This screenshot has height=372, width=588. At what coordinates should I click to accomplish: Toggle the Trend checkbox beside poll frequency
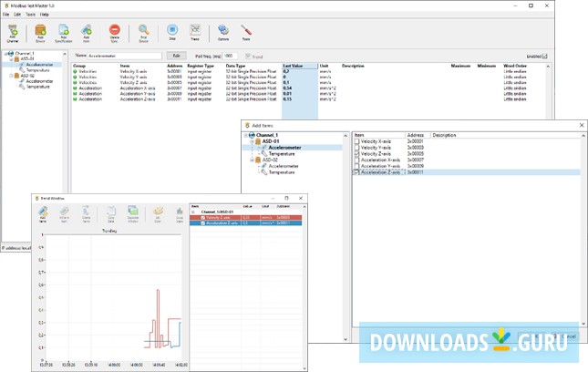[x=248, y=57]
